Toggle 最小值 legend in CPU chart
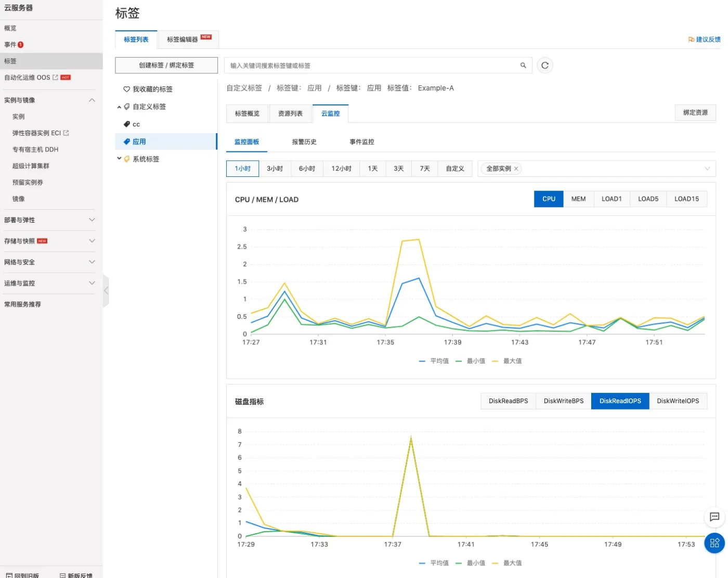 tap(470, 361)
